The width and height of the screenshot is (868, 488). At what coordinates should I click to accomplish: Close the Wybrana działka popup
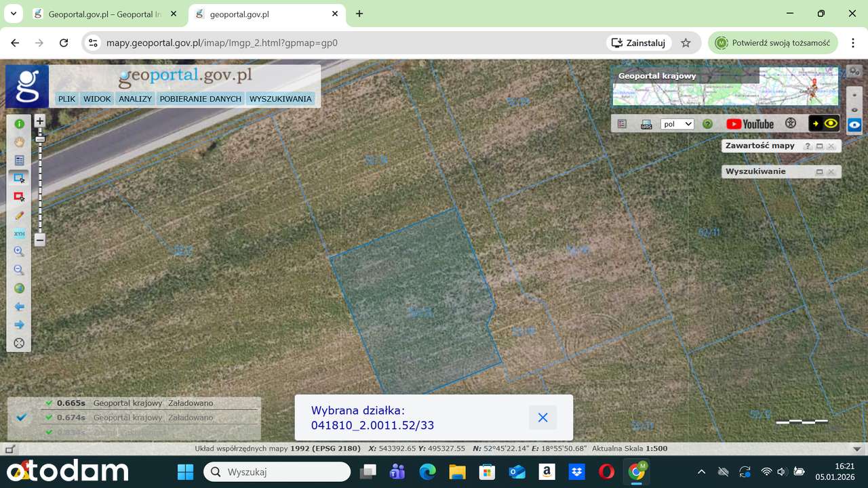(542, 418)
